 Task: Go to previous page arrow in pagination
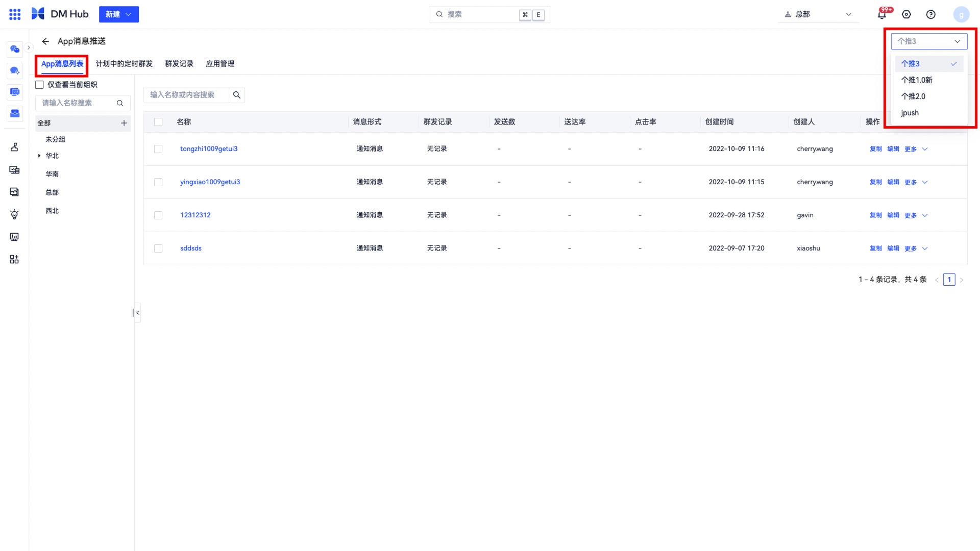tap(937, 280)
